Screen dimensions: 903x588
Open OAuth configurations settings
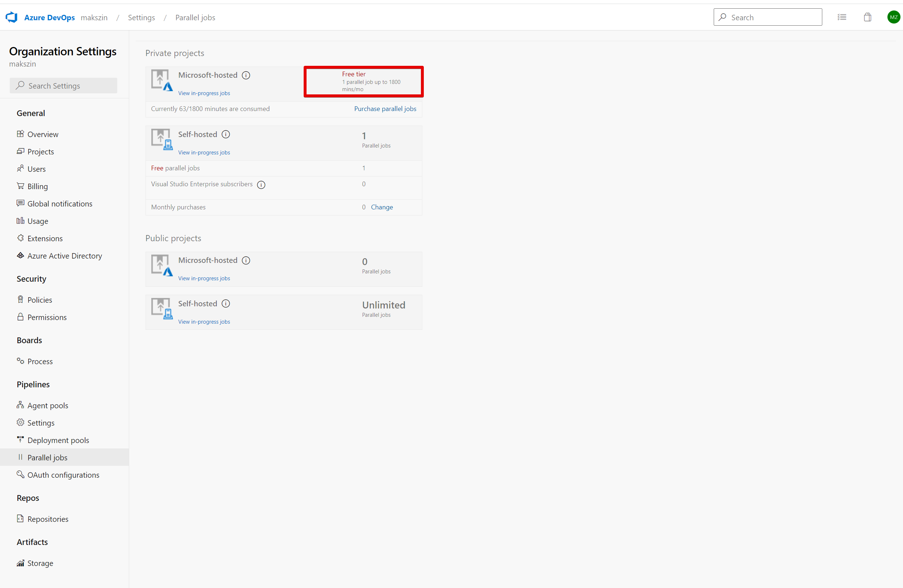63,475
